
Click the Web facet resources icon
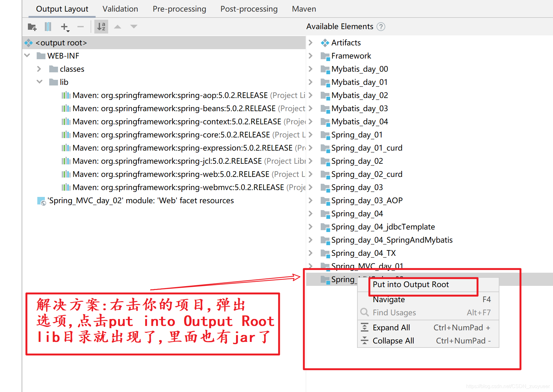pos(41,201)
